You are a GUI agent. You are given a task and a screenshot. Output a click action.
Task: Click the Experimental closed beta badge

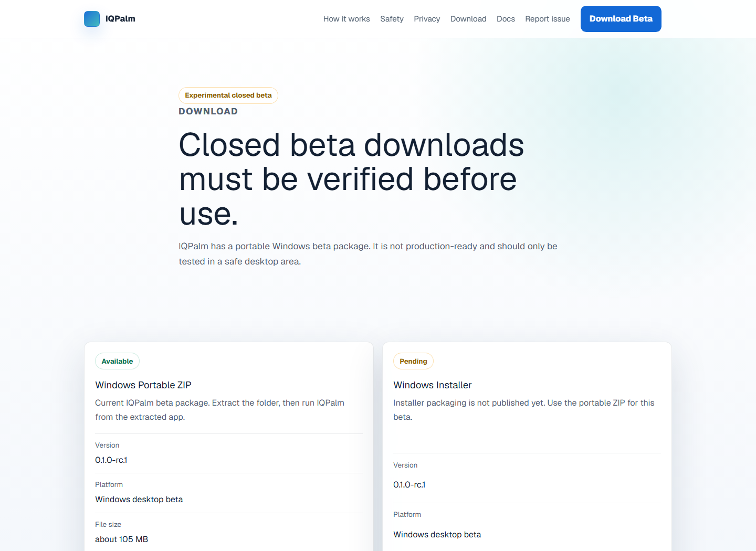tap(228, 96)
